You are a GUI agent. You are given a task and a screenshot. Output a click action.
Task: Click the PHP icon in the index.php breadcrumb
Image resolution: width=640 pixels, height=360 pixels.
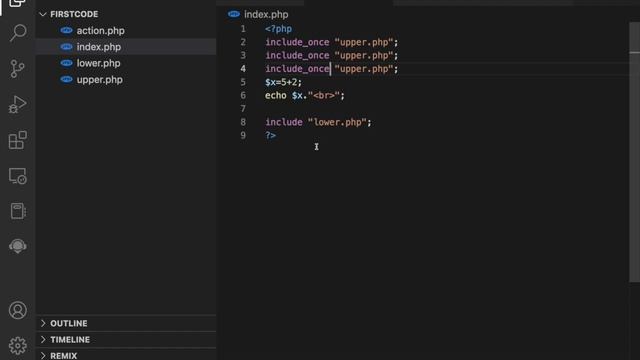234,14
